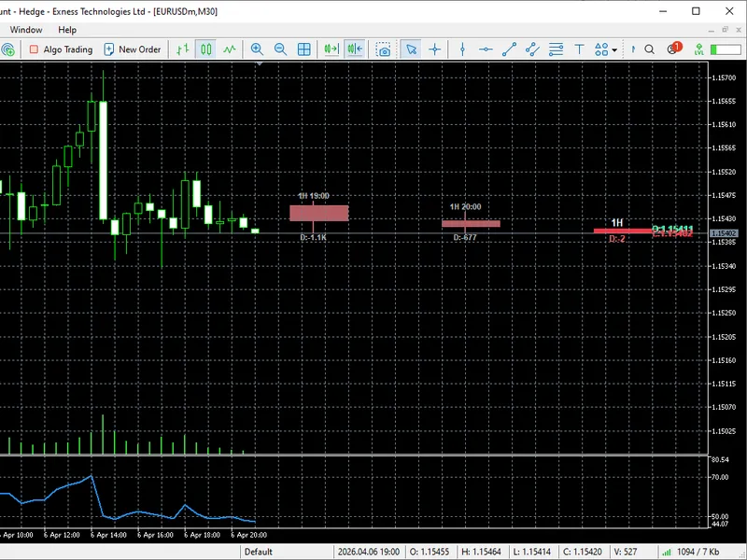
Task: Click the green connection bar indicator
Action: pyautogui.click(x=726, y=49)
